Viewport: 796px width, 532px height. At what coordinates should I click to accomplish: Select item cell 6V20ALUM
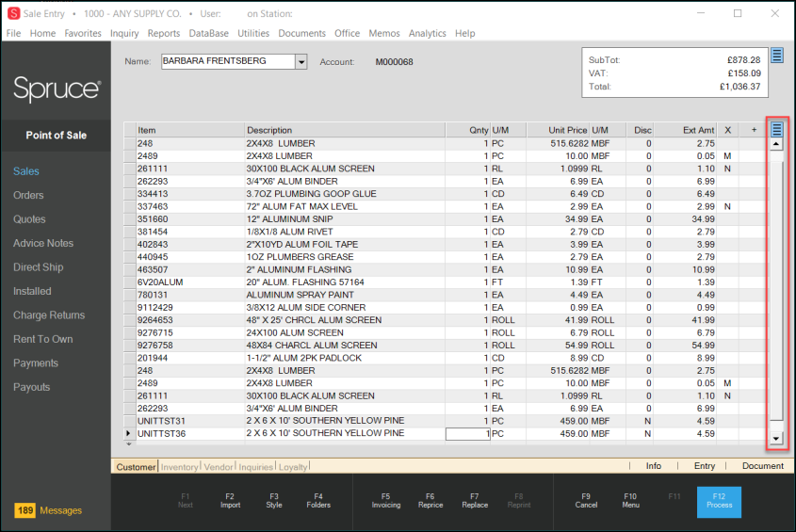click(190, 282)
